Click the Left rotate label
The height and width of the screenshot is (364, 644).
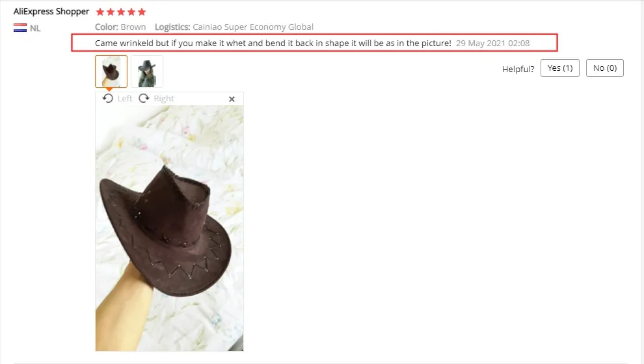[x=124, y=99]
